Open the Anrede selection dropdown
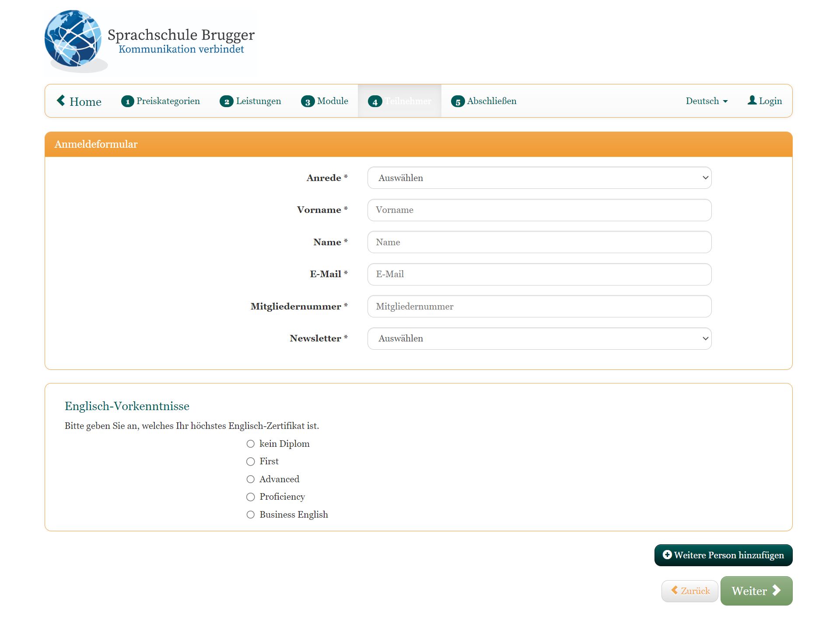840x630 pixels. (x=539, y=178)
